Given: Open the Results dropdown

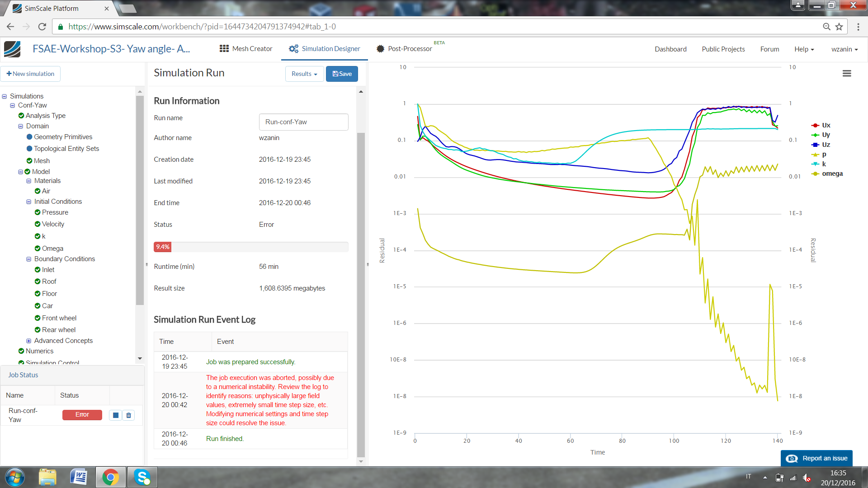Looking at the screenshot, I should [304, 74].
